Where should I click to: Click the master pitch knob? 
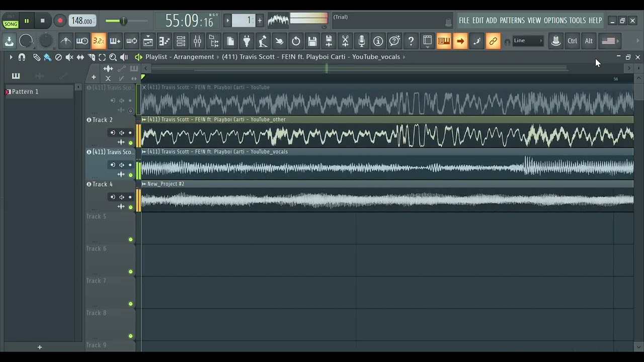[x=46, y=41]
